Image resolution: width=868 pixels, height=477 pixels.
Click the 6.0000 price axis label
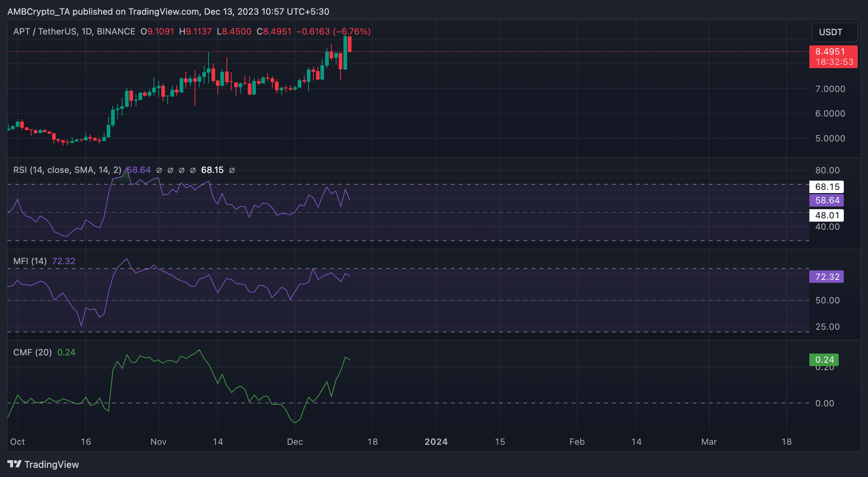(x=830, y=114)
